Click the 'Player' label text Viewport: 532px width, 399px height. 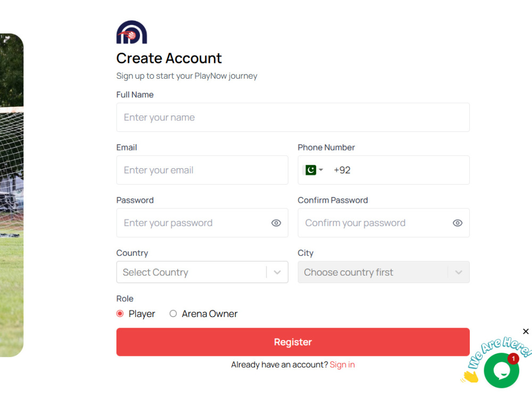coord(142,314)
